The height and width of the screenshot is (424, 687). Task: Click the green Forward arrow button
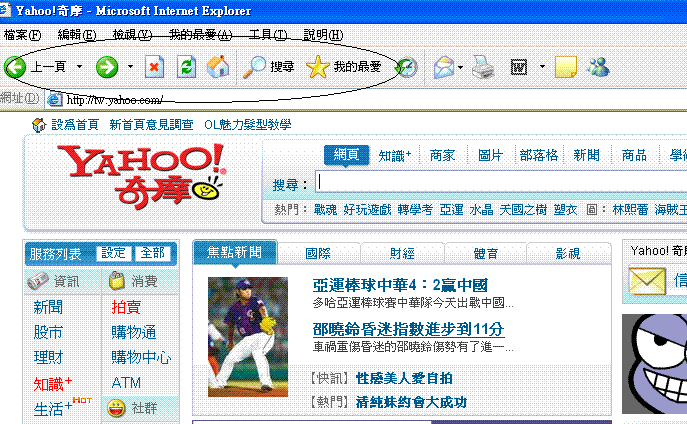point(106,67)
